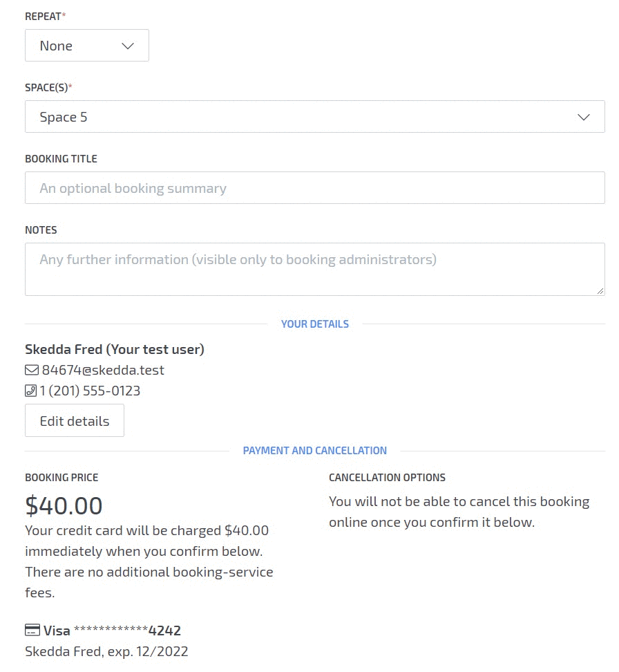
Task: Click the credit card icon beside Visa
Action: (32, 631)
